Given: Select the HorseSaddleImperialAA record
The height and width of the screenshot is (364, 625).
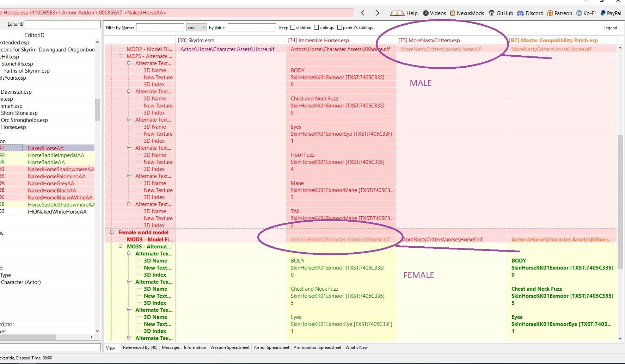Looking at the screenshot, I should [x=56, y=155].
